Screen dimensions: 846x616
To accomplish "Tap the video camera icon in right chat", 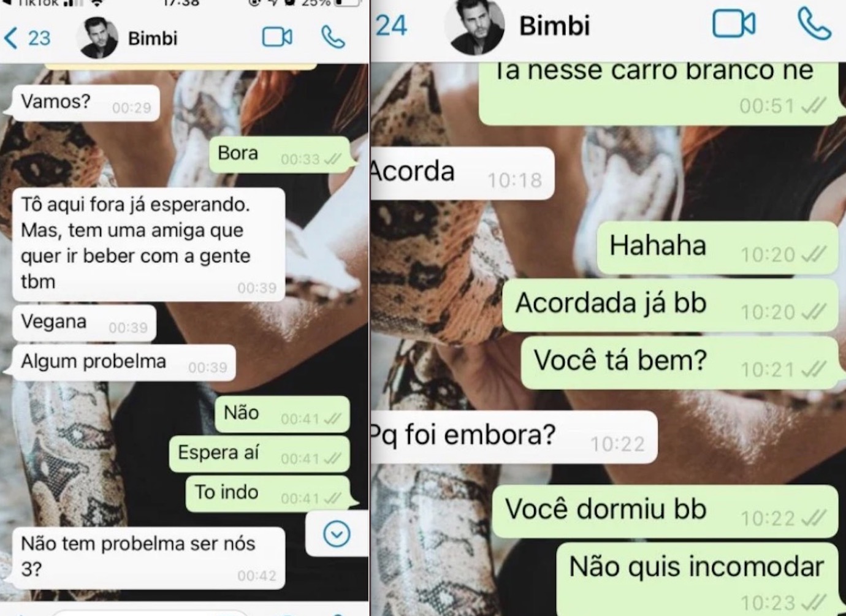I will point(734,25).
